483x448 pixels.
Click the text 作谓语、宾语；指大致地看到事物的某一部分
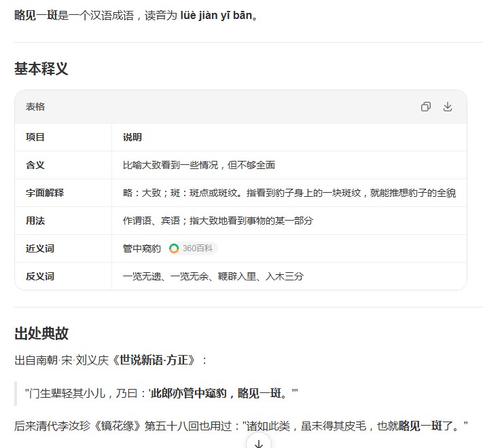[x=218, y=221]
